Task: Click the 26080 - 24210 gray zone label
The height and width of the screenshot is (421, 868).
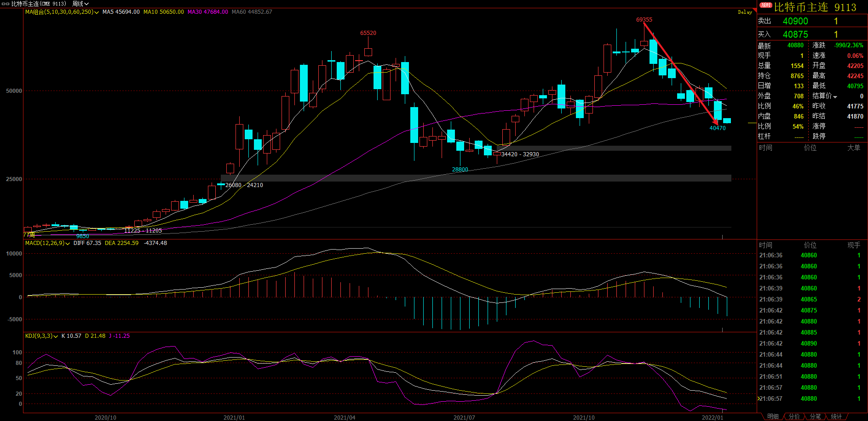Action: click(x=244, y=185)
